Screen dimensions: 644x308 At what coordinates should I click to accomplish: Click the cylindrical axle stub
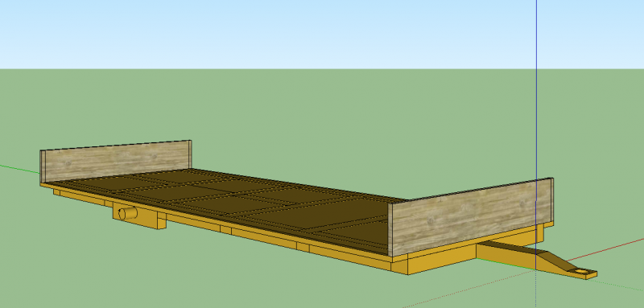click(128, 213)
